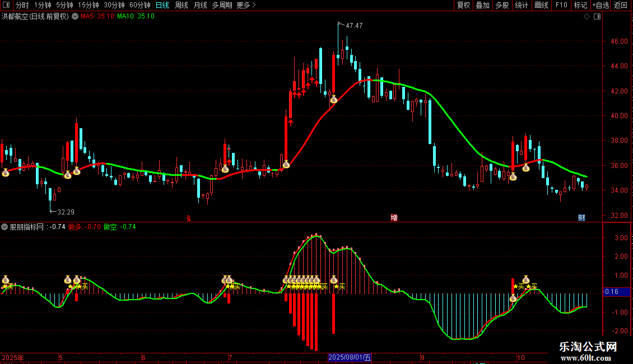Click the diamond icon in main chart corner
This screenshot has width=633, height=364.
tap(587, 17)
